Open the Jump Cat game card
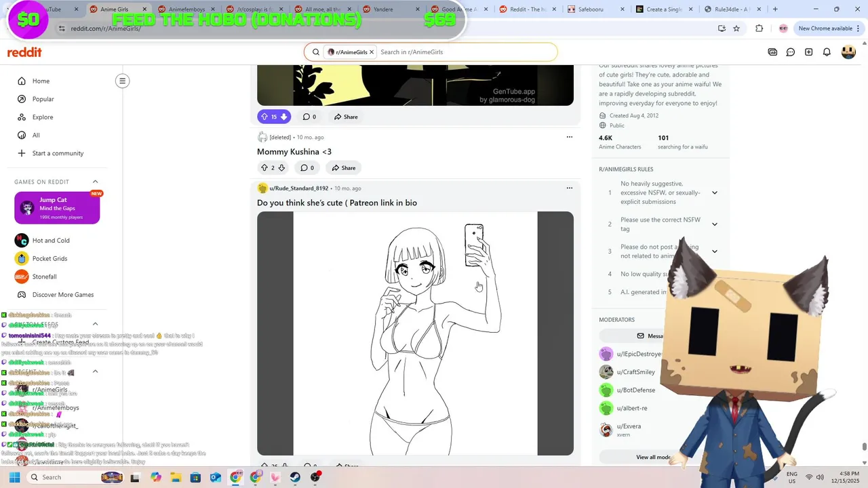This screenshot has height=488, width=868. tap(57, 208)
